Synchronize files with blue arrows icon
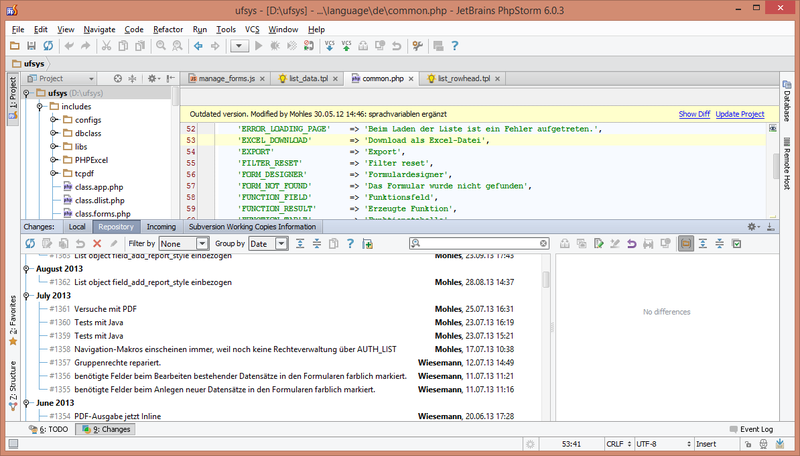 tap(48, 46)
